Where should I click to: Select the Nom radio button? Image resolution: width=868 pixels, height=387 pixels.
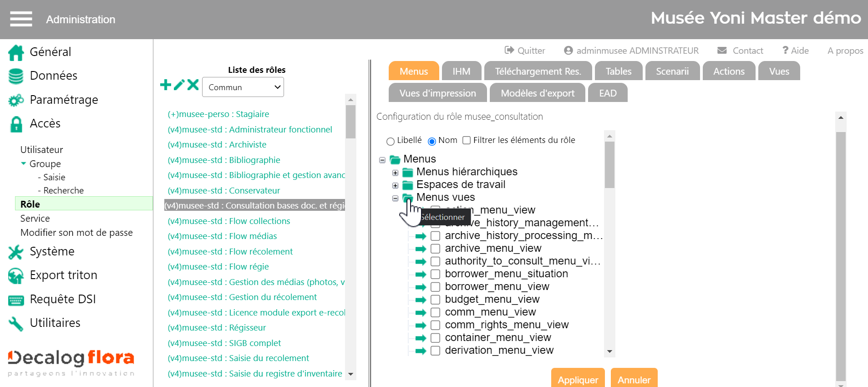click(x=432, y=141)
